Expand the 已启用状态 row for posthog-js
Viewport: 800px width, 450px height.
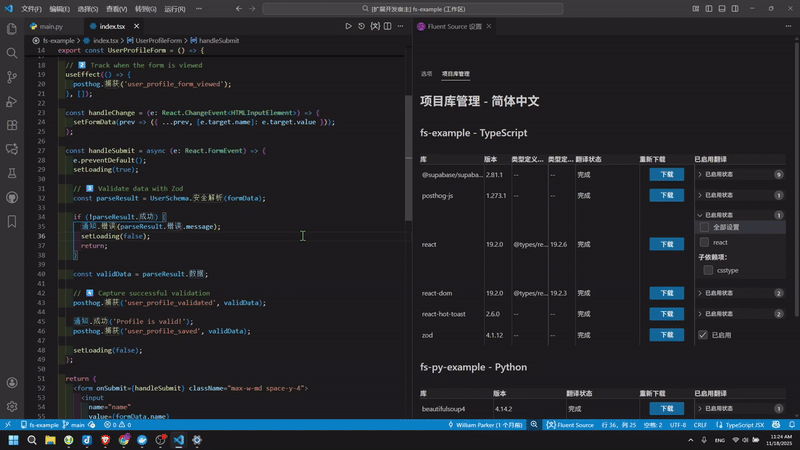[700, 195]
